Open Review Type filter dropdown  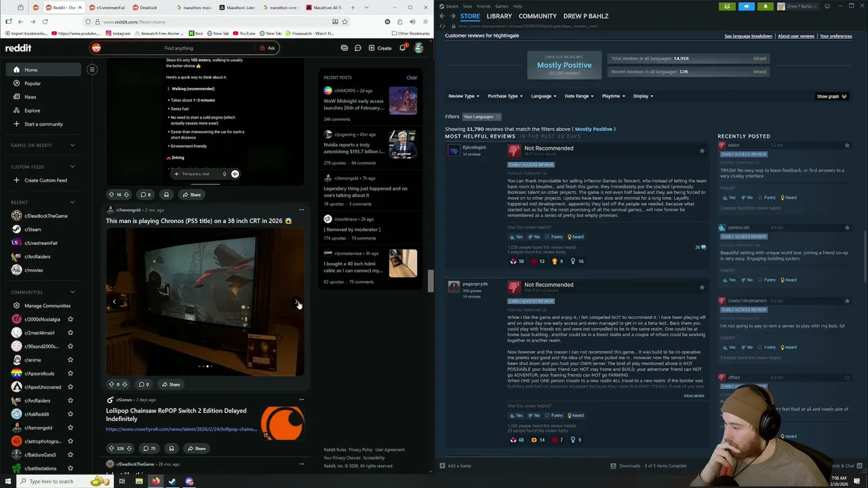pyautogui.click(x=464, y=96)
